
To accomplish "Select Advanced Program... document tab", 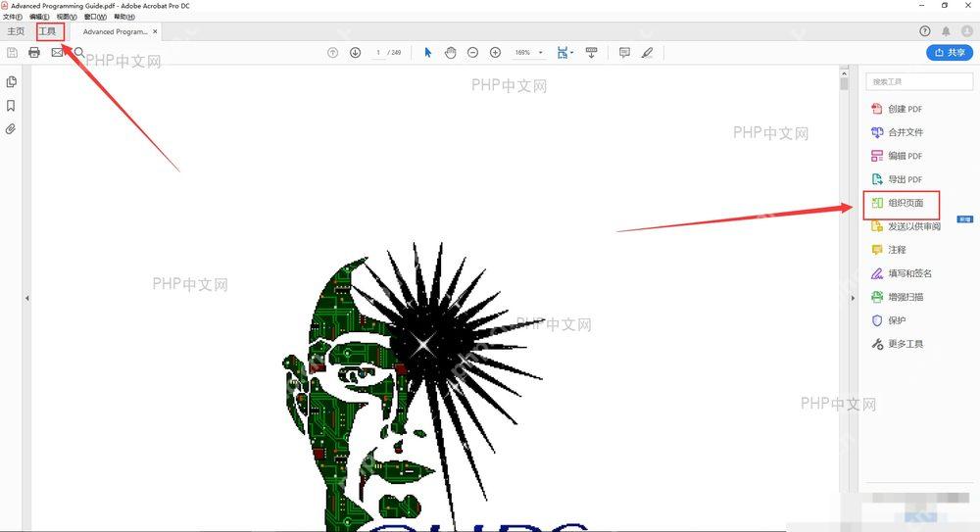I will click(x=116, y=31).
